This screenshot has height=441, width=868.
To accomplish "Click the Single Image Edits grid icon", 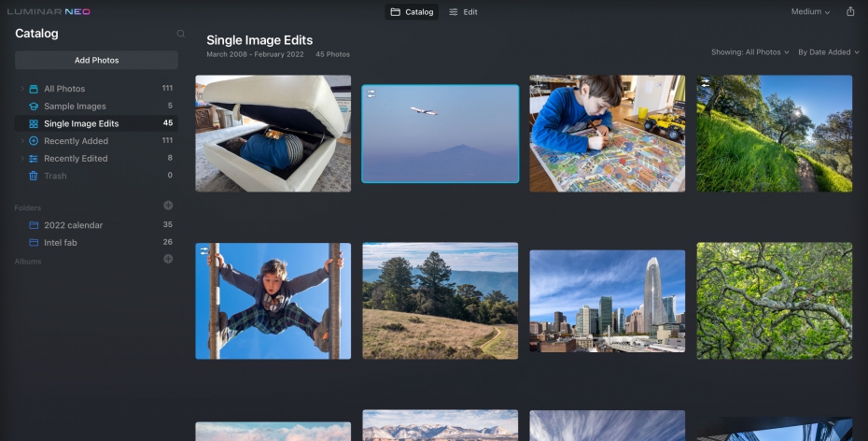I will (x=34, y=123).
